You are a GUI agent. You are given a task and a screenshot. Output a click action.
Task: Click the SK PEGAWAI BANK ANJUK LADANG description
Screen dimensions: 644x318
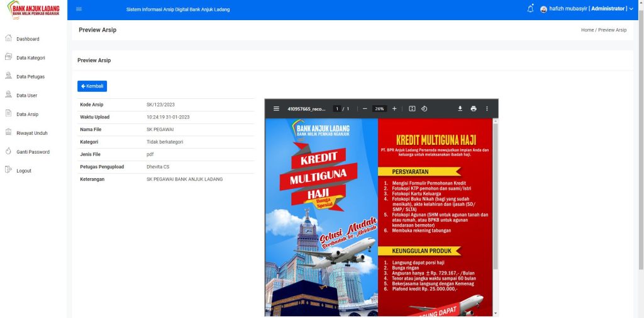click(184, 179)
